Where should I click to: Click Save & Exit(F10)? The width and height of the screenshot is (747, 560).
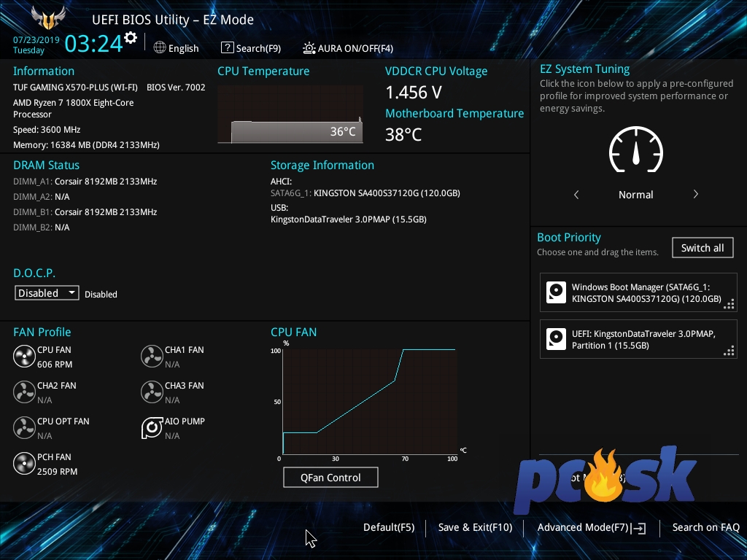[x=476, y=527]
